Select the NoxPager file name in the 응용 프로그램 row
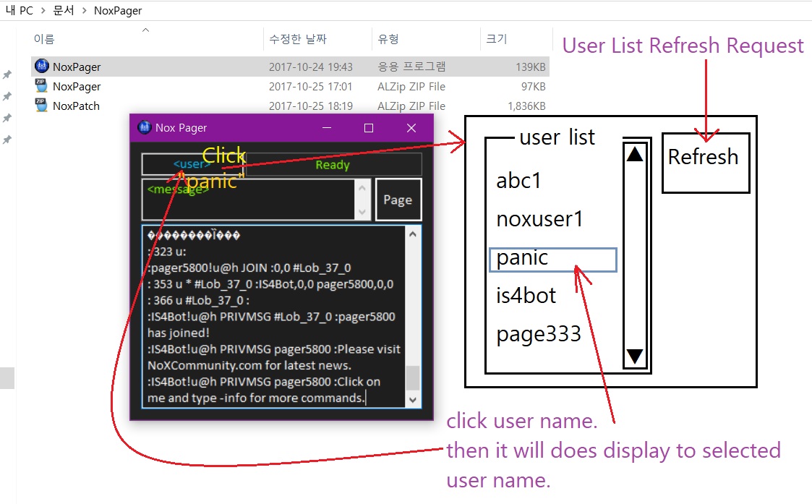The width and height of the screenshot is (812, 504). click(x=77, y=67)
